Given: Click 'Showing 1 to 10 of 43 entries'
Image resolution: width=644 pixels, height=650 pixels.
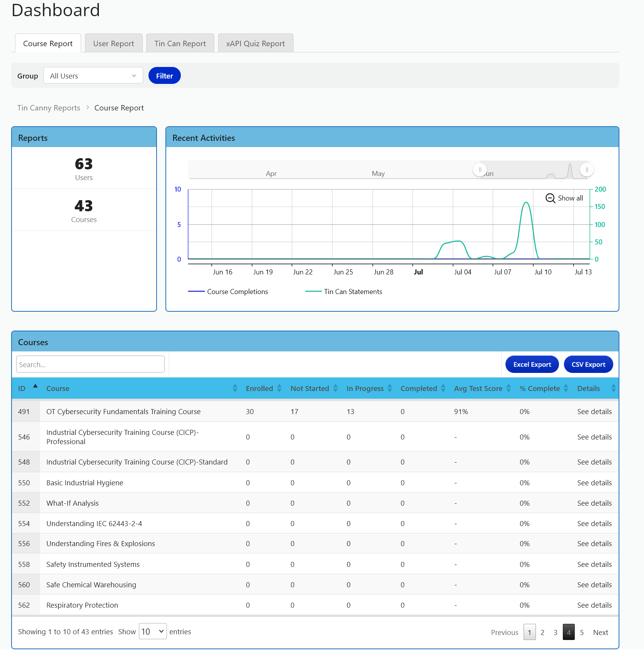Looking at the screenshot, I should coord(65,632).
